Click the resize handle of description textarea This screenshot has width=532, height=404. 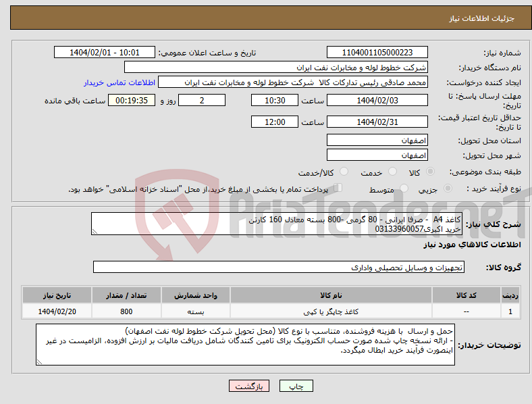point(95,232)
